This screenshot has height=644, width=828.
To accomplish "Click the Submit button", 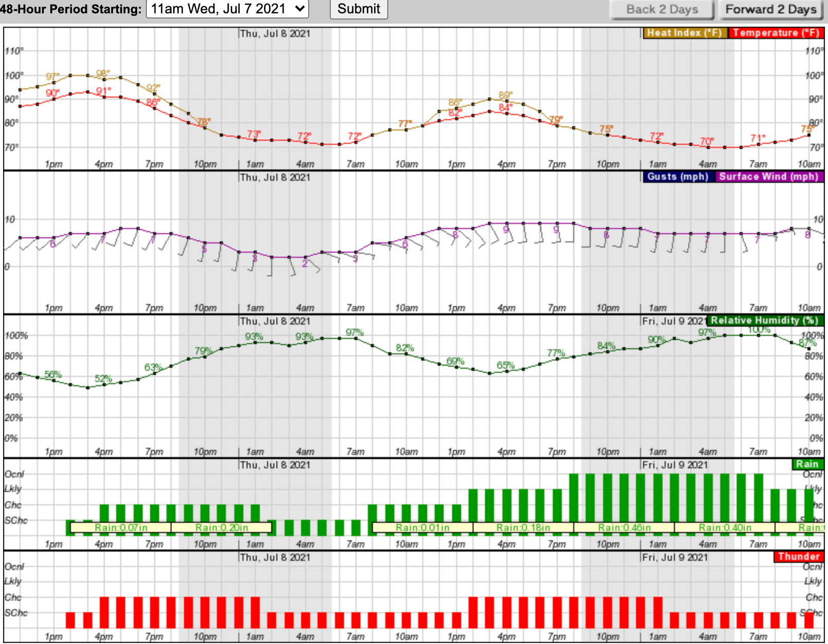I will tap(359, 9).
